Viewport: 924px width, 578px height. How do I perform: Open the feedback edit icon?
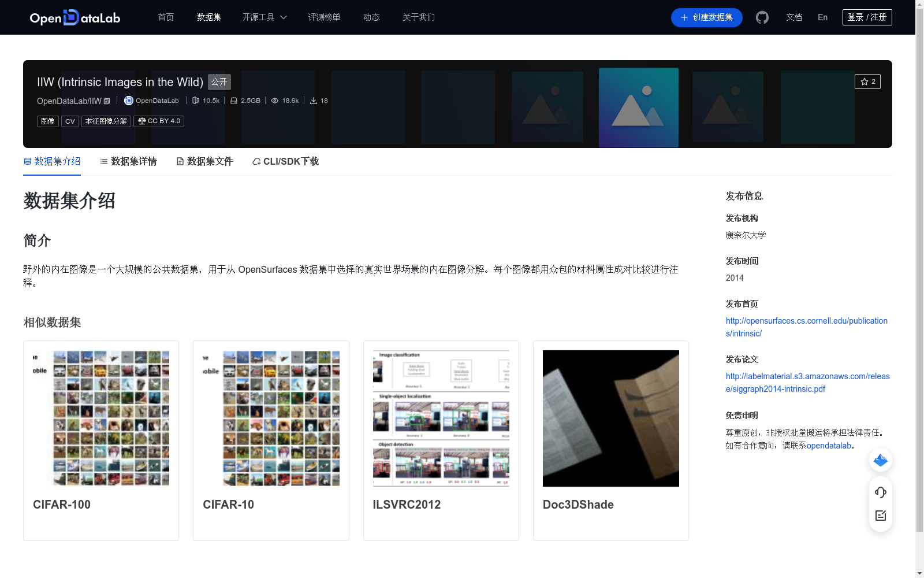pos(881,516)
